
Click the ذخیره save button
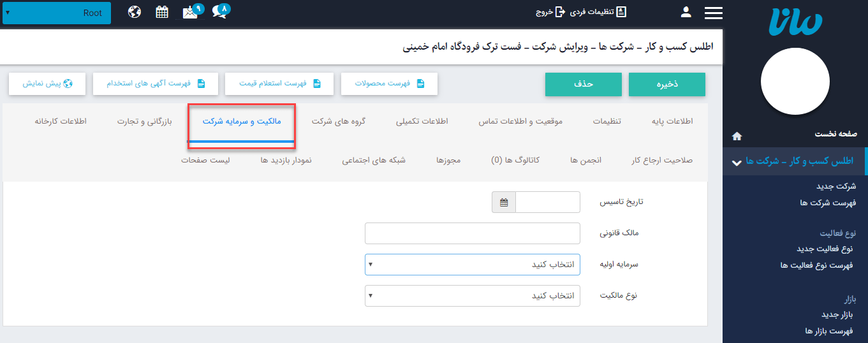[666, 84]
